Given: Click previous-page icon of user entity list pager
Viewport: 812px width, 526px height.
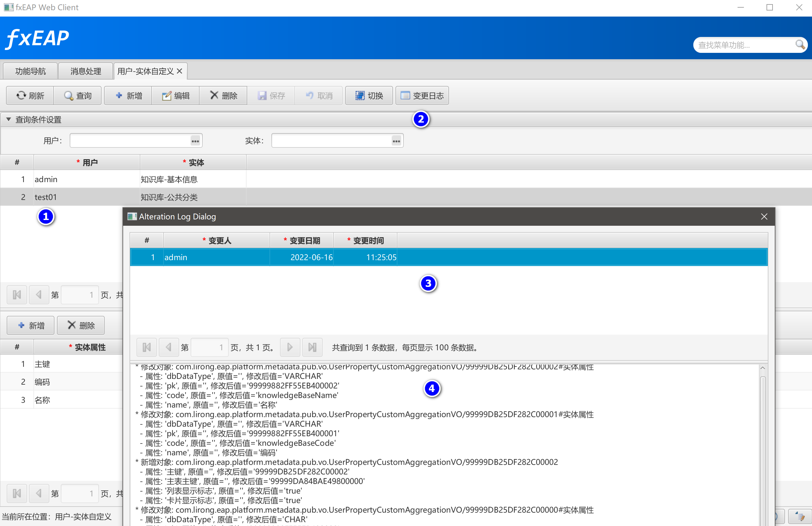Looking at the screenshot, I should pos(39,295).
